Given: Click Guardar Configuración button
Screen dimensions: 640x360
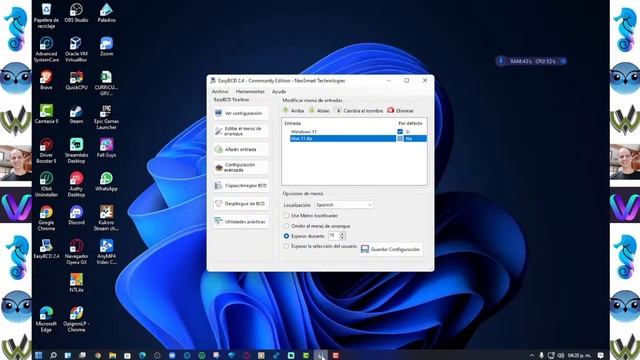Looking at the screenshot, I should [x=391, y=249].
